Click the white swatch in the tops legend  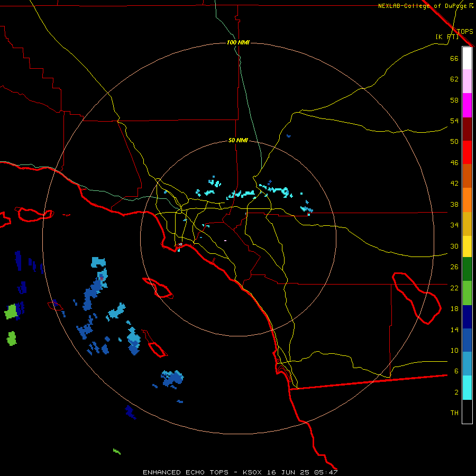pyautogui.click(x=467, y=58)
